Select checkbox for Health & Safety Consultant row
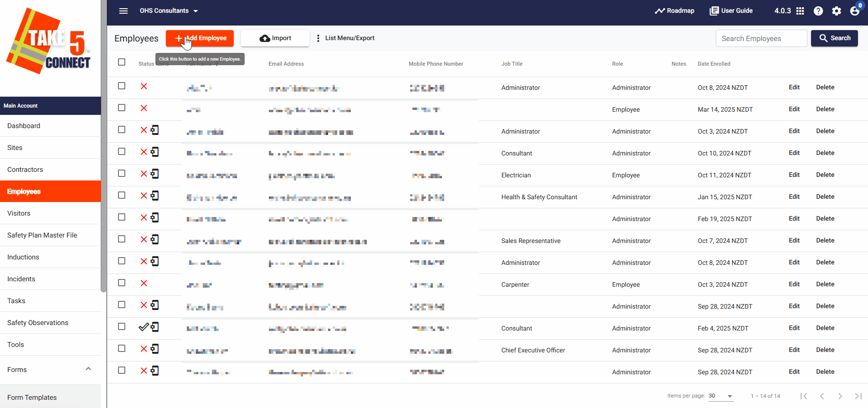This screenshot has height=408, width=868. tap(122, 195)
